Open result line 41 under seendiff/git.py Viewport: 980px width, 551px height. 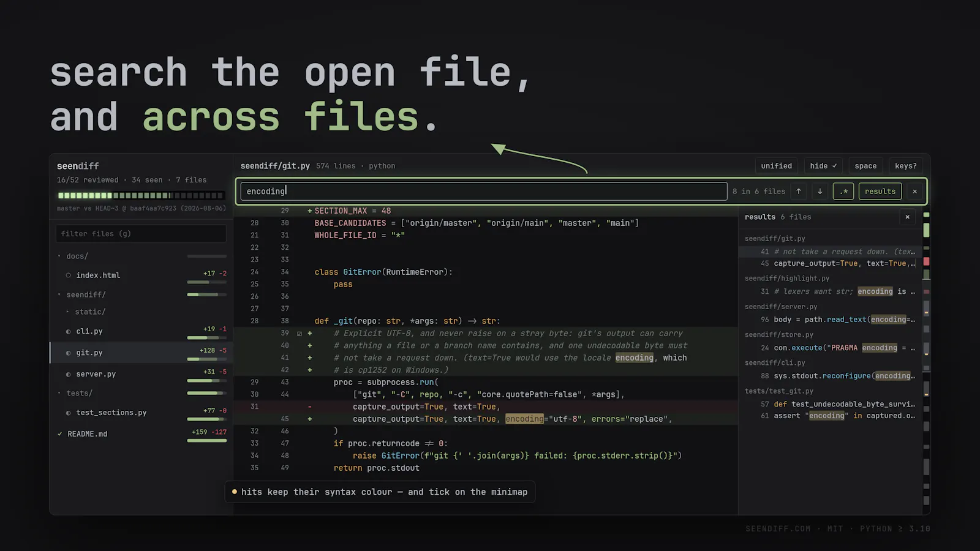pyautogui.click(x=830, y=252)
